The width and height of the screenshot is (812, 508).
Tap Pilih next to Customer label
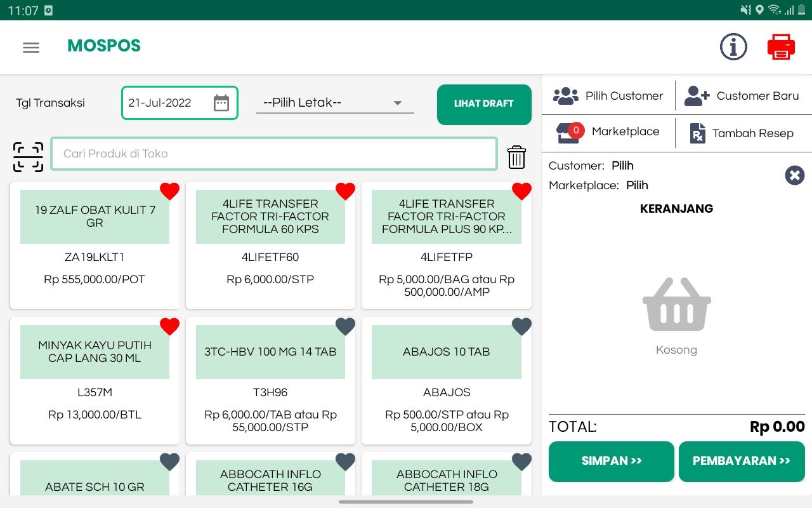[622, 166]
